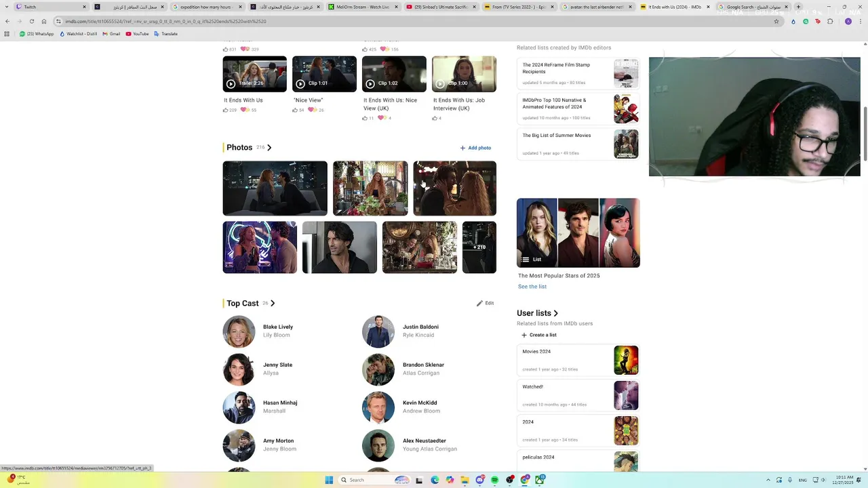Expand the Top Cast section chevron
Screen dimensions: 868x488
[x=273, y=304]
